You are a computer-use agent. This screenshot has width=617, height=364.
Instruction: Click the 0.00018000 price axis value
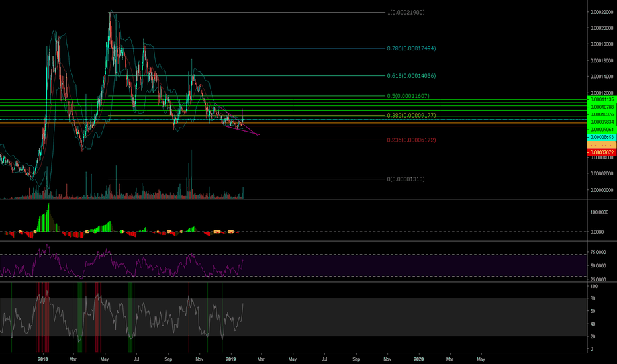[602, 44]
